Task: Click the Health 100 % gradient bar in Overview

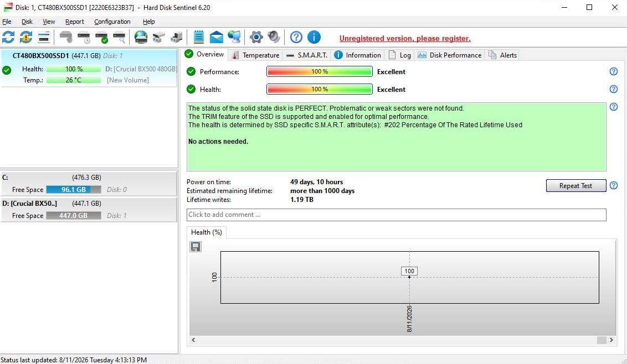Action: tap(320, 89)
